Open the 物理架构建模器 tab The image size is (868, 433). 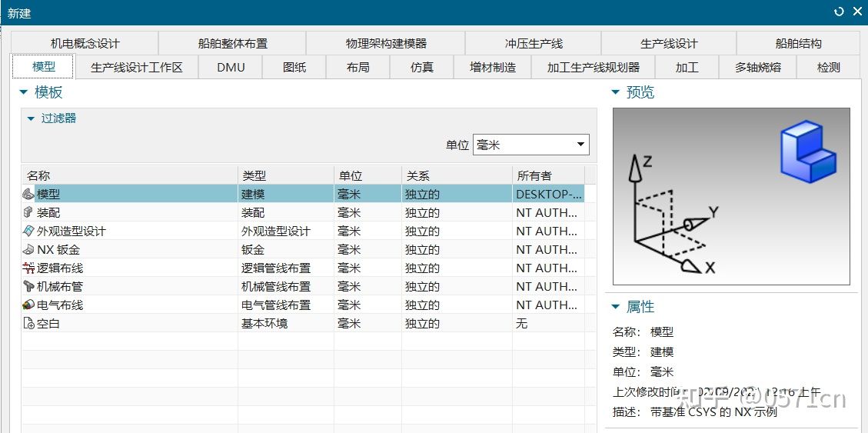pos(386,43)
